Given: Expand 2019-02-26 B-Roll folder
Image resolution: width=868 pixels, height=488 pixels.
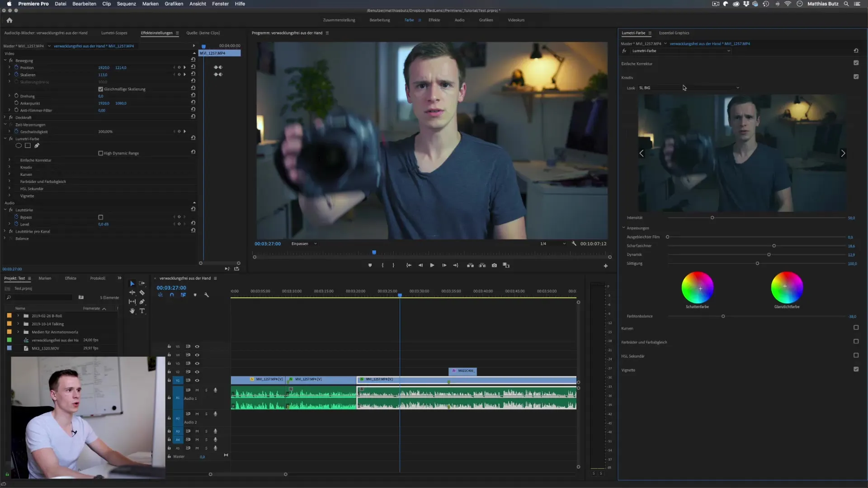Looking at the screenshot, I should (x=18, y=316).
